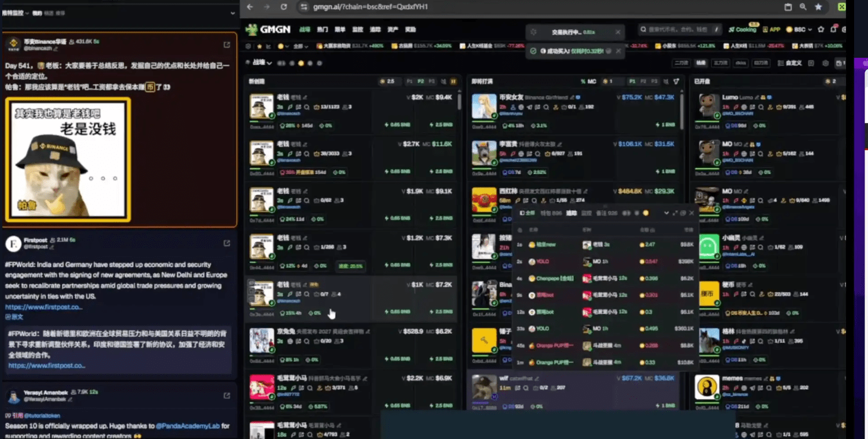Viewport: 868px width, 439px height.
Task: Click filter funnel icon in 即将打满 column header
Action: (676, 81)
